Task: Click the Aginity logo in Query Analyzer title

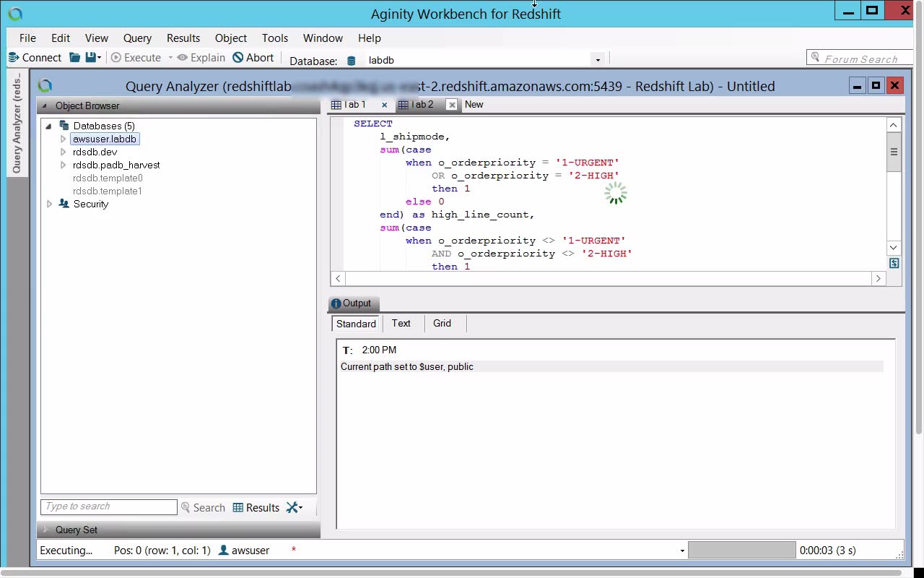Action: 45,86
